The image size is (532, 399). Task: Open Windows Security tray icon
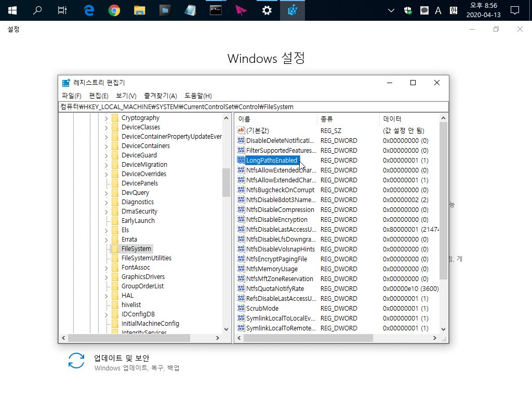click(x=408, y=10)
